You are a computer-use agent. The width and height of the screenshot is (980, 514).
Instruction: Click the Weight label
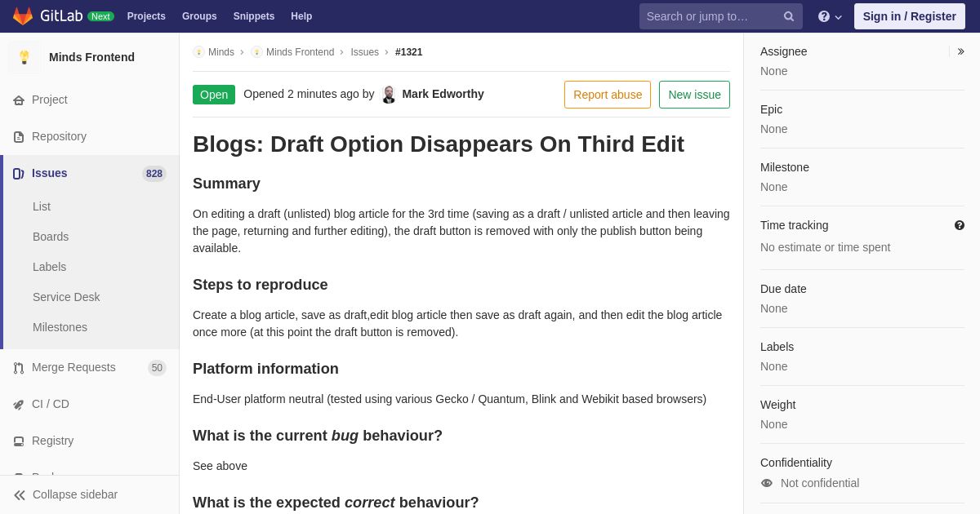(777, 405)
